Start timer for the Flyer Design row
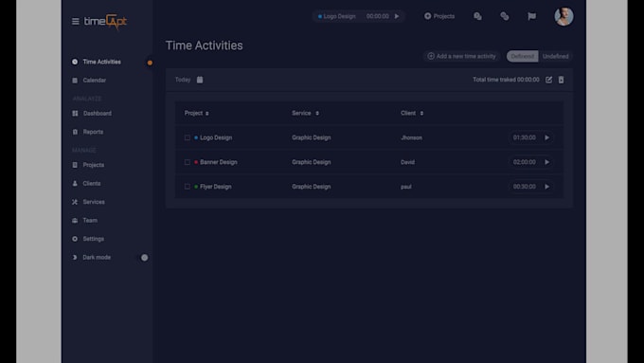Viewport: 644px width, 363px height. (546, 187)
